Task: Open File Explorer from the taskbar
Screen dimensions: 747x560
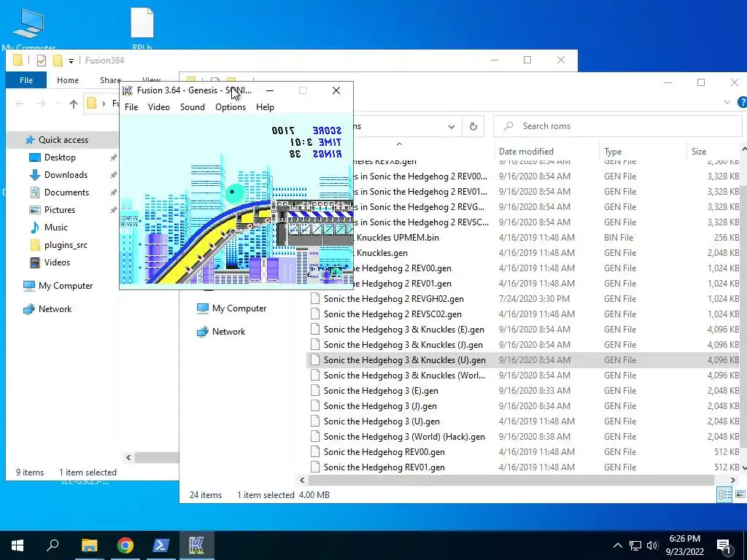Action: pos(89,545)
